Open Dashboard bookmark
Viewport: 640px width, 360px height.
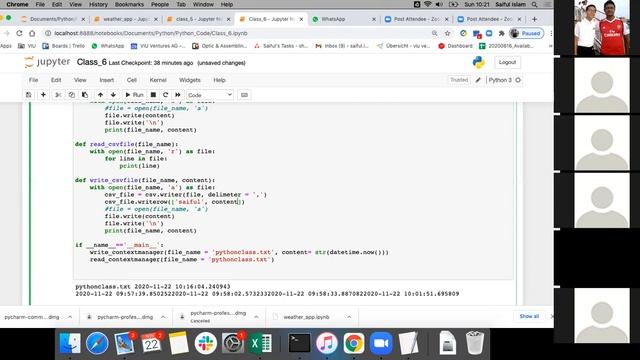456,46
